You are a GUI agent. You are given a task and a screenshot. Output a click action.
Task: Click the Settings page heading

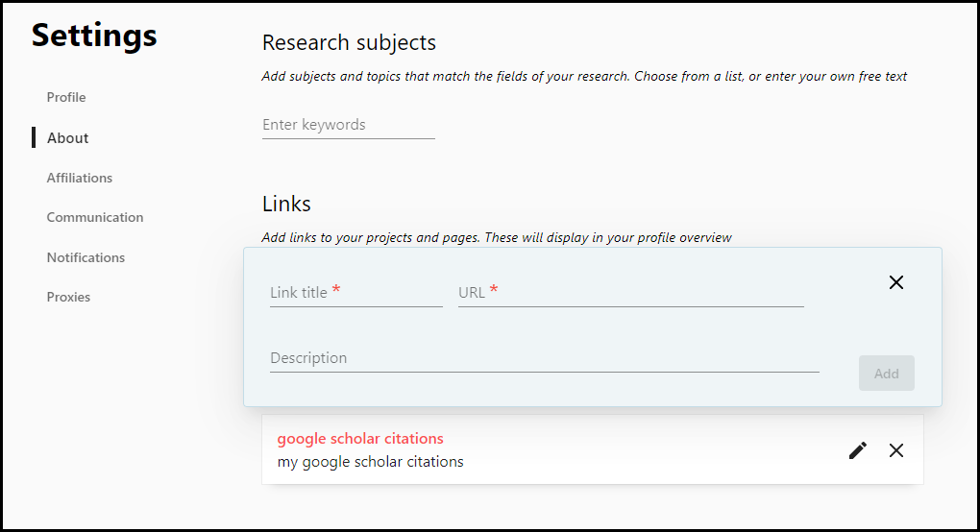tap(94, 36)
